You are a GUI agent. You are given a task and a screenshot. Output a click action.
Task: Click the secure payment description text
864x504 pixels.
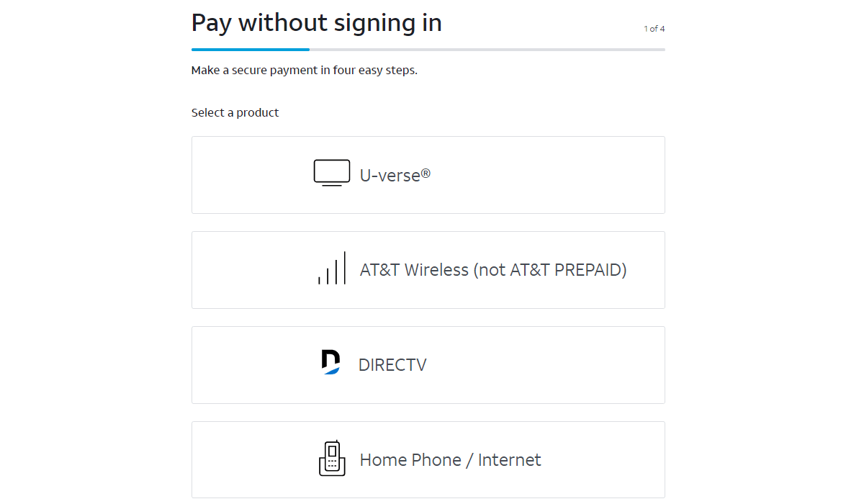(x=304, y=71)
